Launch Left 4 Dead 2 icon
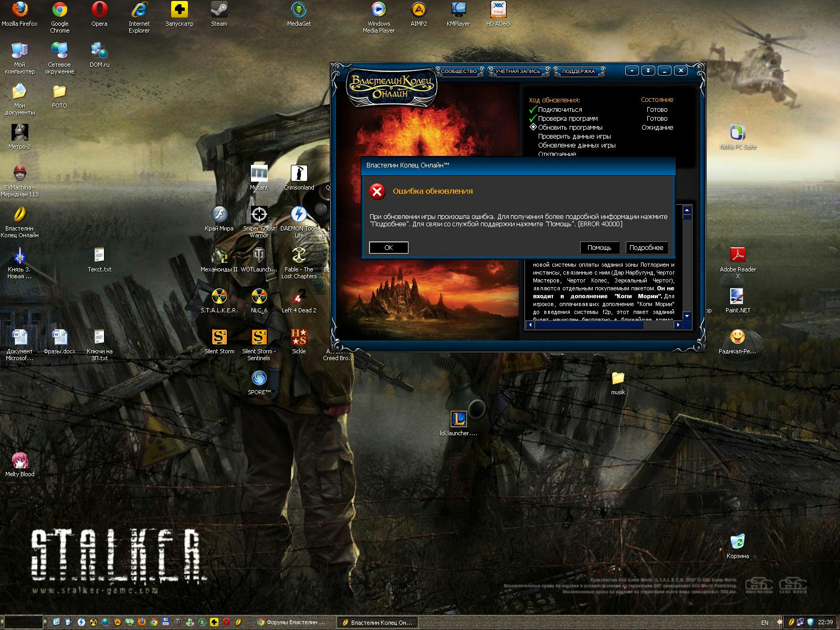 (299, 300)
